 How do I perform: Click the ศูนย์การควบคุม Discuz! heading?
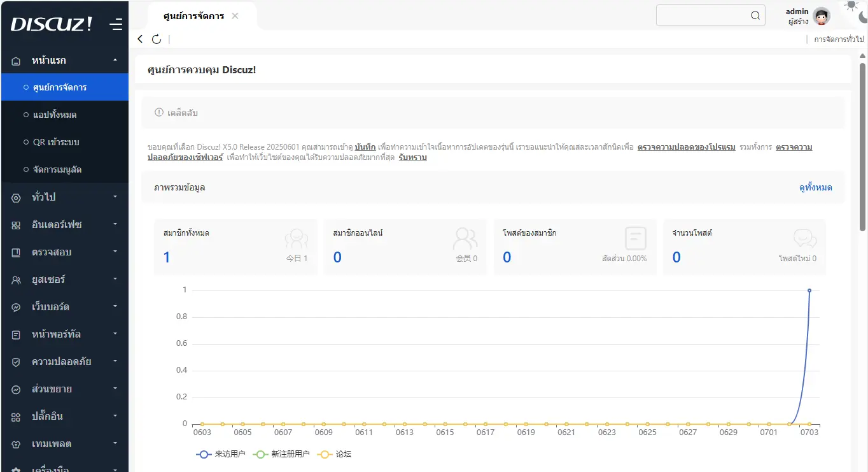pyautogui.click(x=202, y=69)
